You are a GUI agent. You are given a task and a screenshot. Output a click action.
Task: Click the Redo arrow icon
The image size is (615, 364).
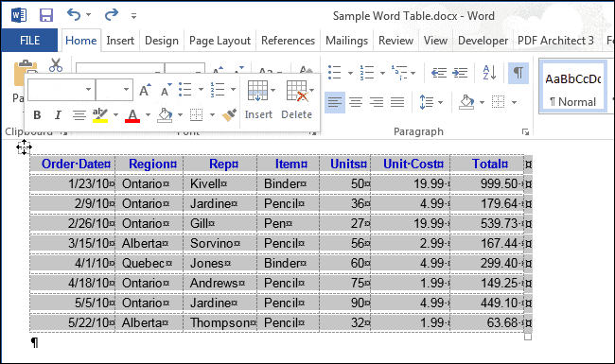[112, 14]
